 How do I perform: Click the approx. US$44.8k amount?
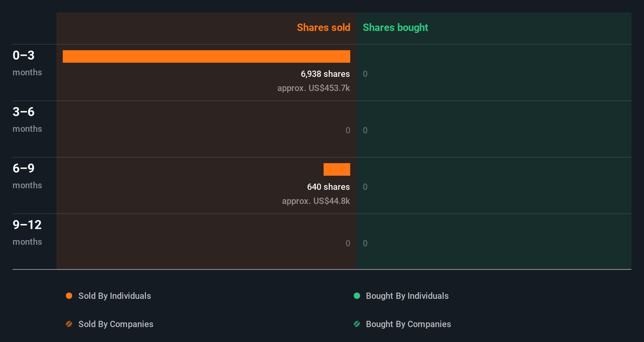tap(316, 201)
